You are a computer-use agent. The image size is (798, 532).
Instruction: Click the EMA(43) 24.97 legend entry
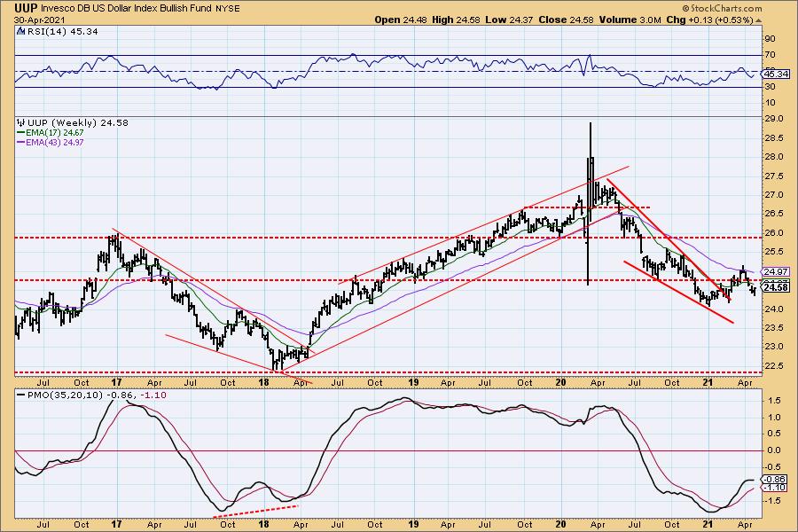coord(50,142)
